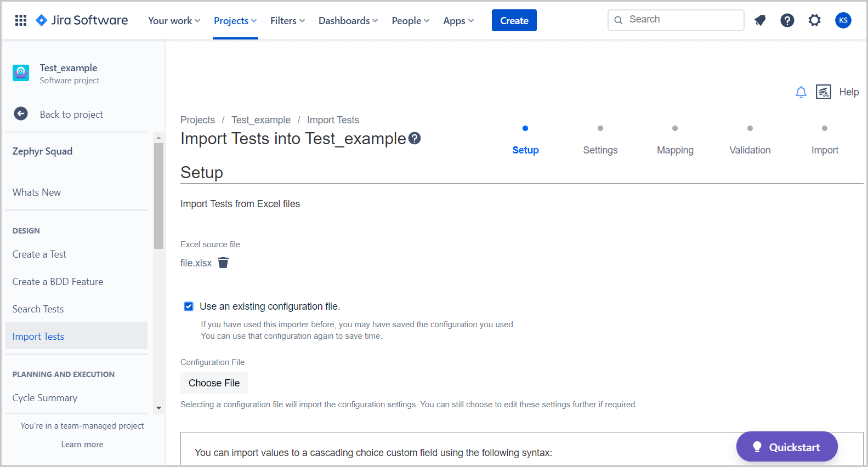Viewport: 868px width, 467px height.
Task: Click the Quickstart lightbulb icon
Action: click(757, 447)
